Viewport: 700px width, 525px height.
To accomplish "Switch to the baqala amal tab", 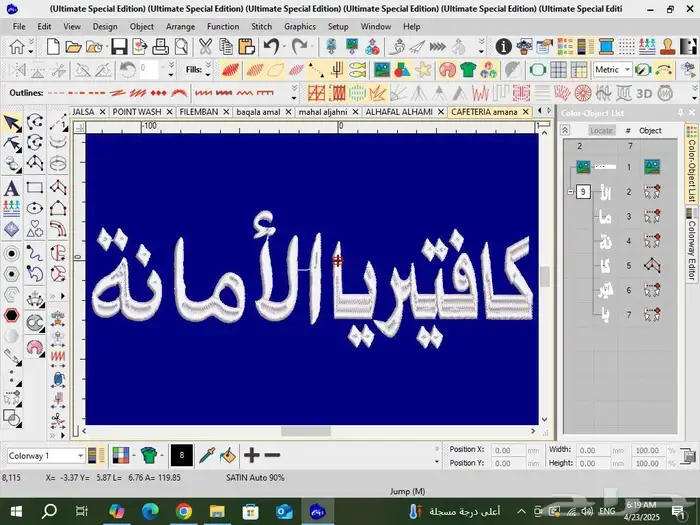I will pos(258,112).
